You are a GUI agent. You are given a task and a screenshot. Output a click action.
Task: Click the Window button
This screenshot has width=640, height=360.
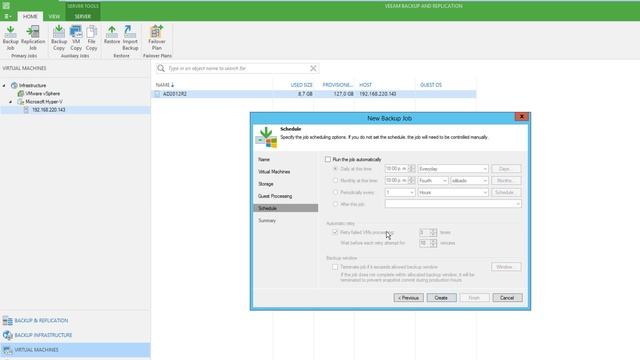coord(506,267)
